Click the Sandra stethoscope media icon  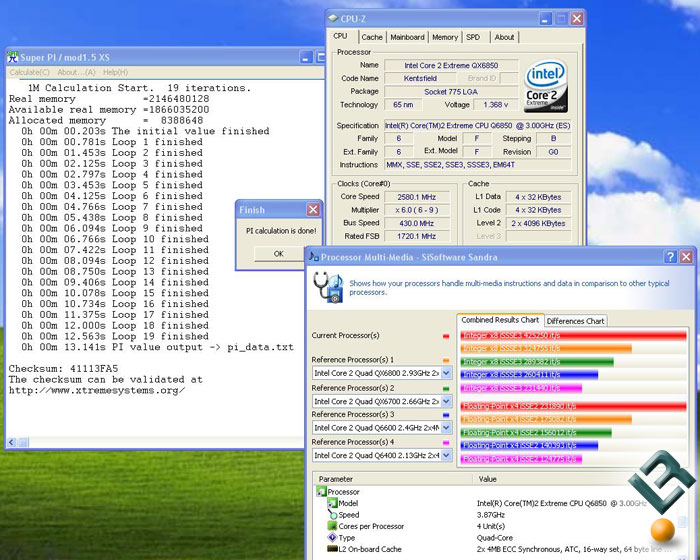click(328, 288)
